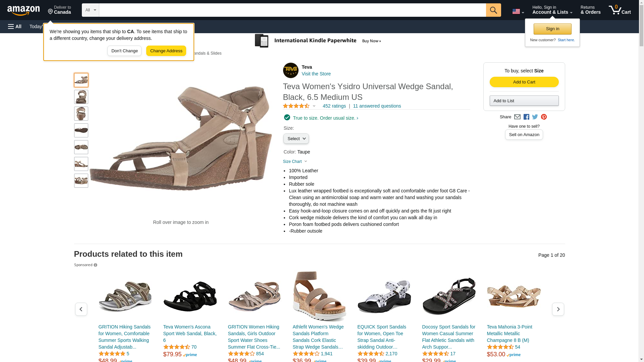Image resolution: width=644 pixels, height=362 pixels.
Task: Open the shopping cart icon
Action: [620, 10]
